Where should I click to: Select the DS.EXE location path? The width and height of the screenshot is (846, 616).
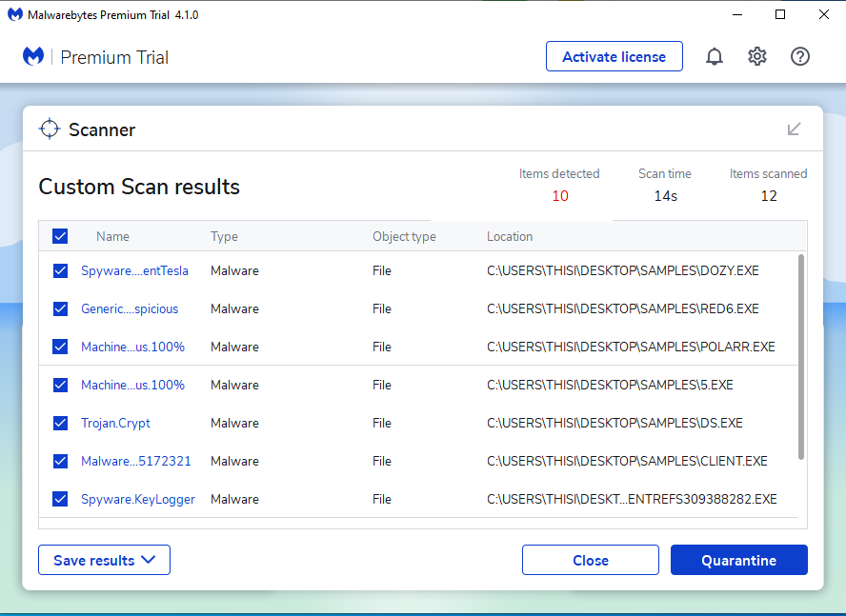click(x=614, y=423)
